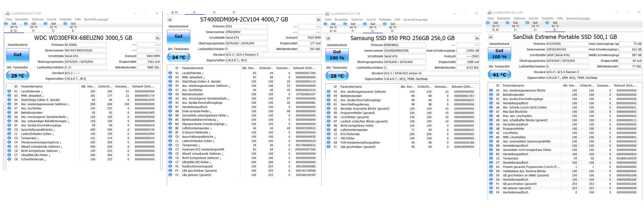Go to next disk in WDC WD30EFRX window
Screen dimensions: 644x216
158,38
